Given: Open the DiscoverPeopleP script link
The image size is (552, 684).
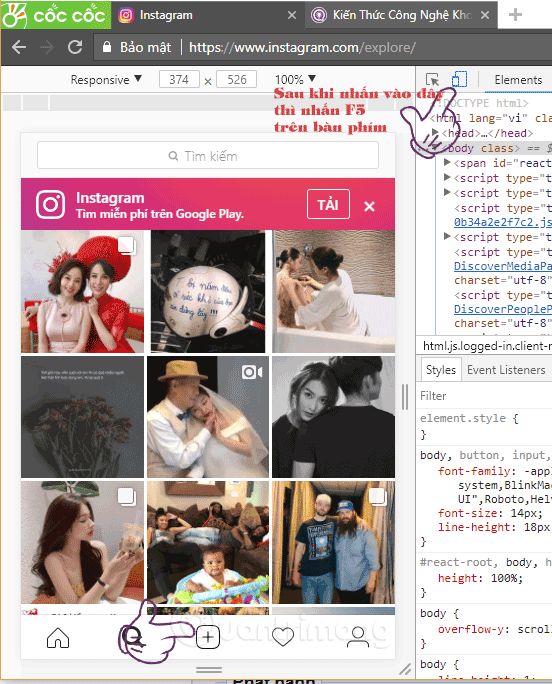Looking at the screenshot, I should (x=502, y=309).
